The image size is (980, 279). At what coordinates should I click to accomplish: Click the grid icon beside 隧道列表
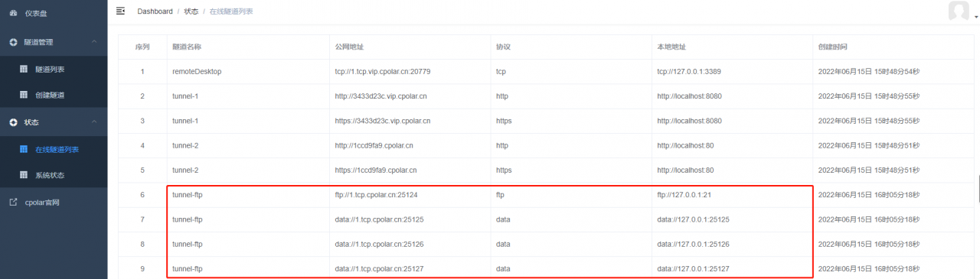[x=24, y=69]
